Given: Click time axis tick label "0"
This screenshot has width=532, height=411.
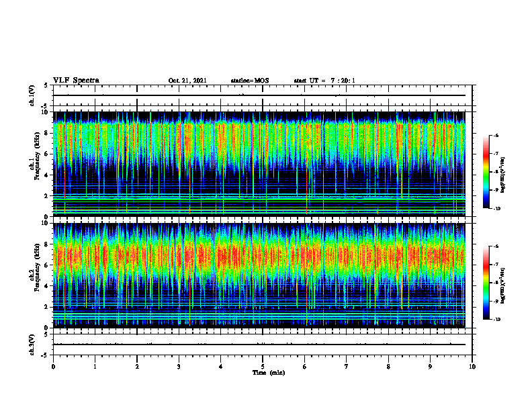Looking at the screenshot, I should 53,367.
